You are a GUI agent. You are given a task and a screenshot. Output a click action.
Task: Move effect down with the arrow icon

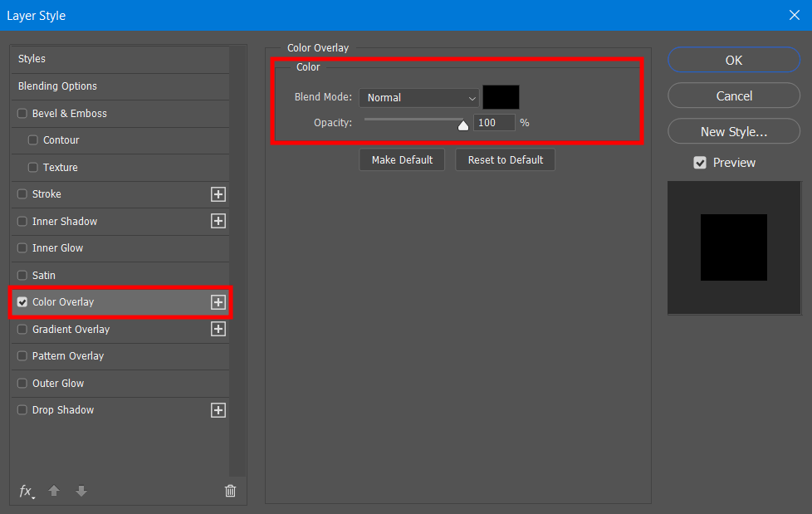[81, 490]
